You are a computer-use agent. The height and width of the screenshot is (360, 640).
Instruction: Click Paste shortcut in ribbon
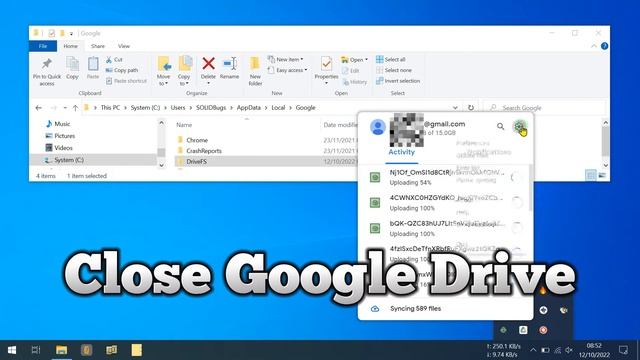(x=126, y=81)
